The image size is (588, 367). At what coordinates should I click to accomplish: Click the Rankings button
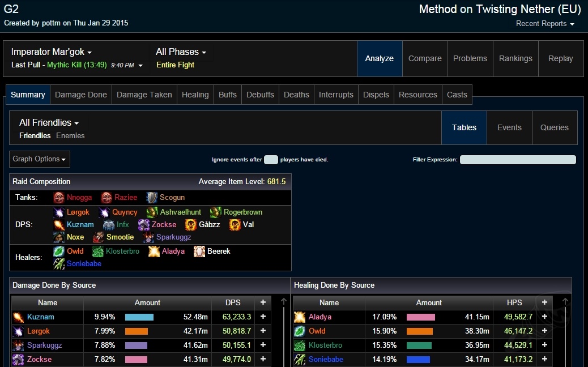(515, 59)
